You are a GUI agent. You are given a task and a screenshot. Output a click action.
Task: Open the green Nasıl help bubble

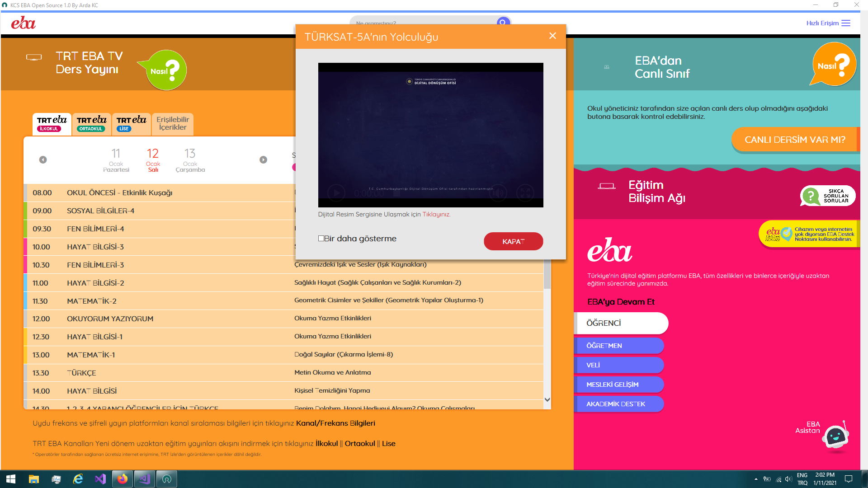pyautogui.click(x=166, y=70)
